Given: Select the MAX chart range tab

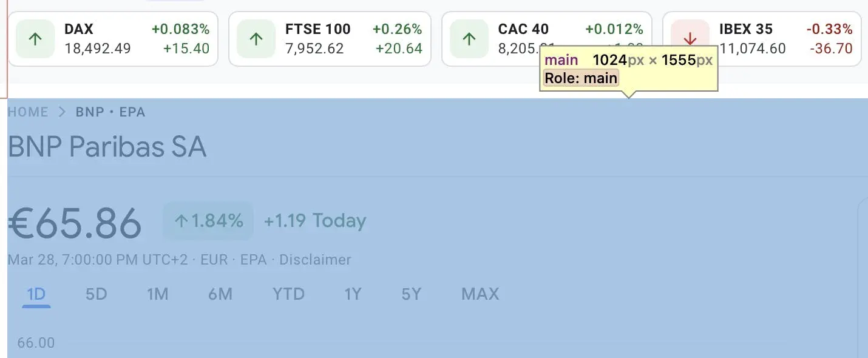Looking at the screenshot, I should click(x=480, y=294).
